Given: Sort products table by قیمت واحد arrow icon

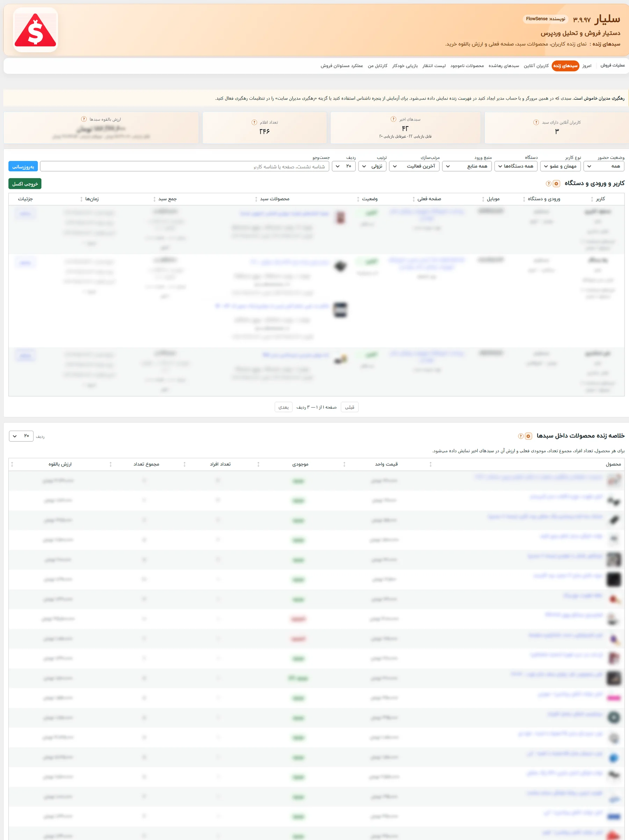Looking at the screenshot, I should pyautogui.click(x=344, y=464).
